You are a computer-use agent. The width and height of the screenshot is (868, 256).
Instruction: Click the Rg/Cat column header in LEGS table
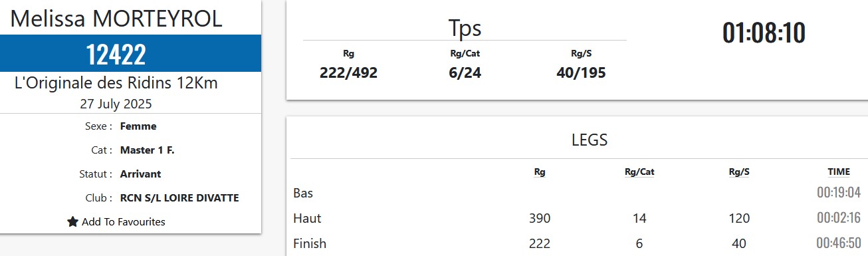tap(639, 172)
